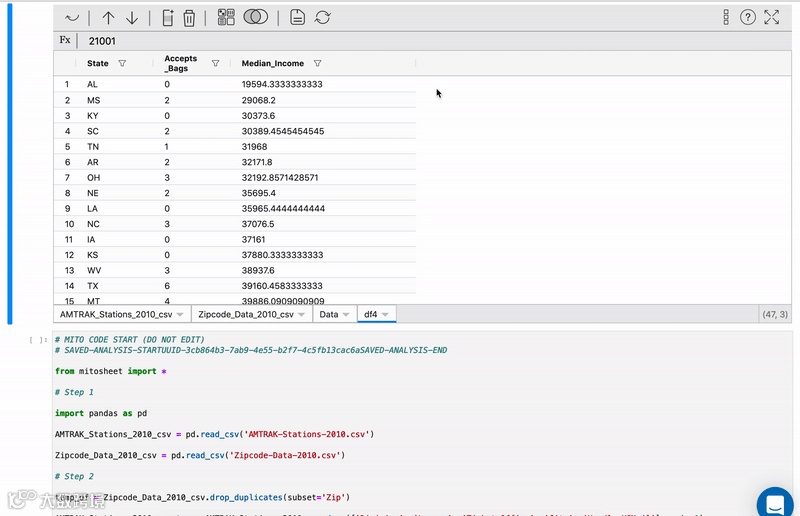This screenshot has width=800, height=516.
Task: Click the Replay analysis circular arrows icon
Action: point(322,17)
